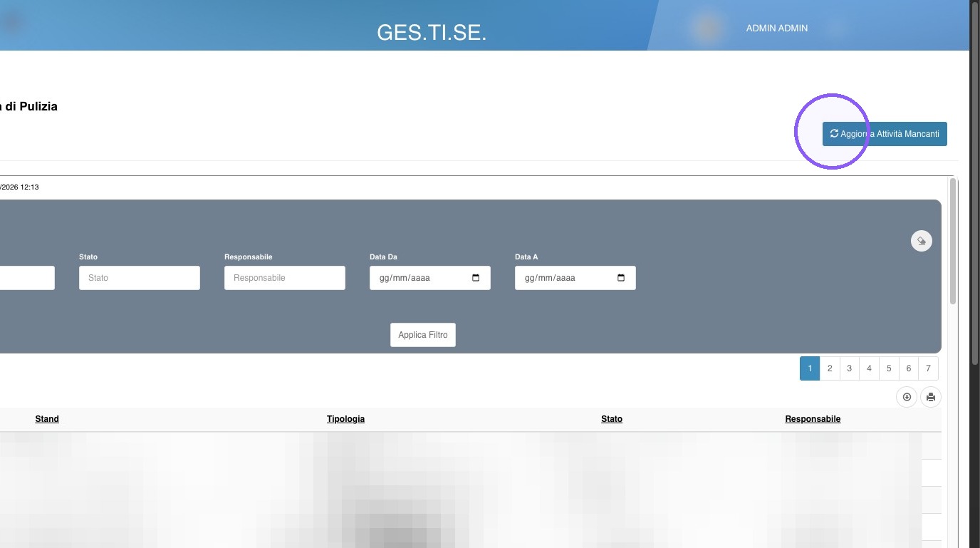Focus the Responsabile filter input field
Image resolution: width=980 pixels, height=548 pixels.
(x=285, y=278)
